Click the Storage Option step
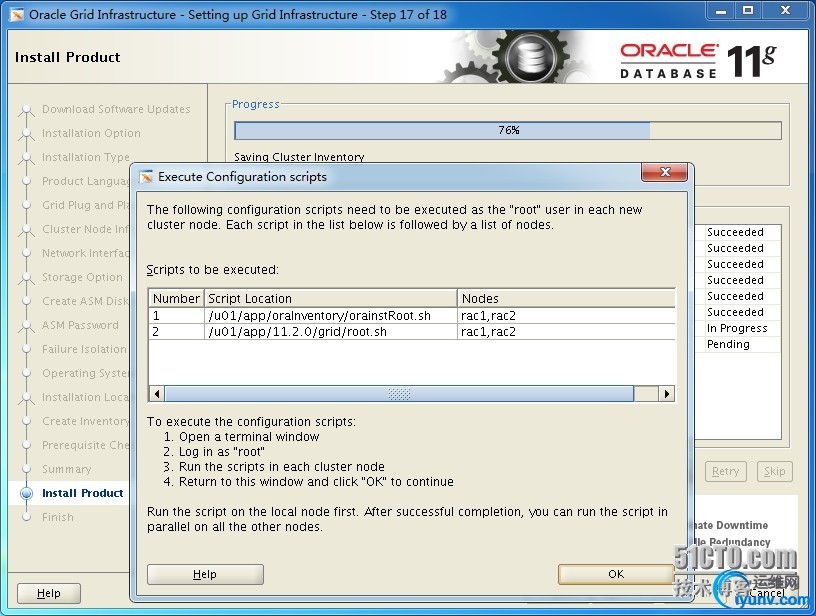816x616 pixels. point(82,277)
